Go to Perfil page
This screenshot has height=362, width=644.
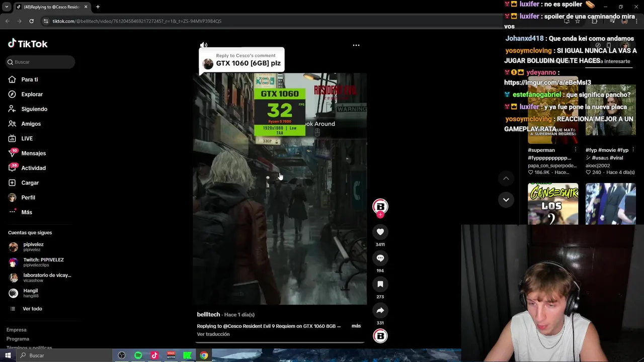pos(28,198)
